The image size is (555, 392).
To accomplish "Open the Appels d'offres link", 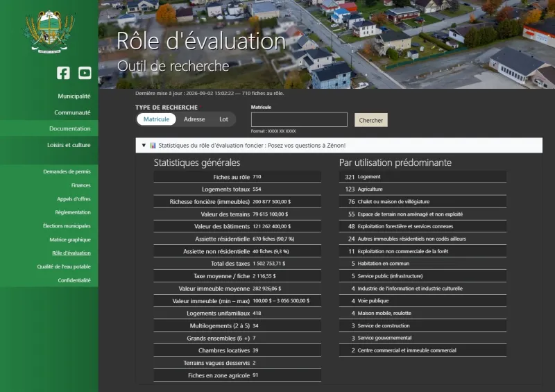I will pyautogui.click(x=74, y=198).
